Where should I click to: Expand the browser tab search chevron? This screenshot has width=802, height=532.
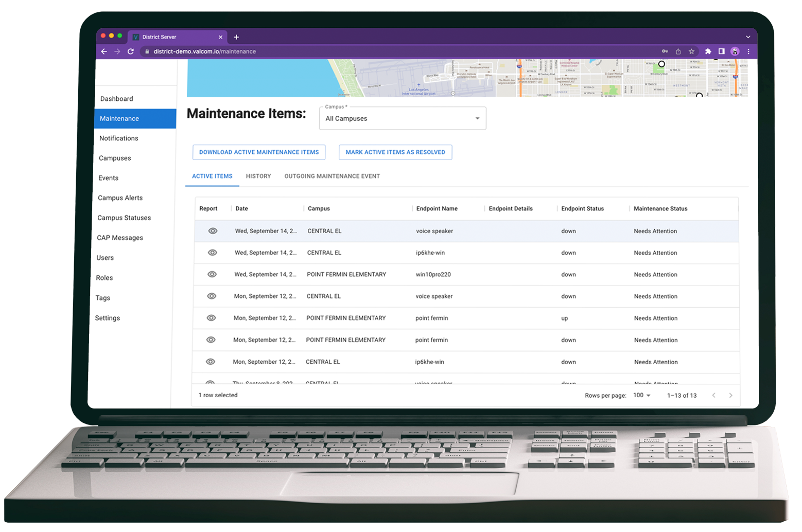coord(747,37)
